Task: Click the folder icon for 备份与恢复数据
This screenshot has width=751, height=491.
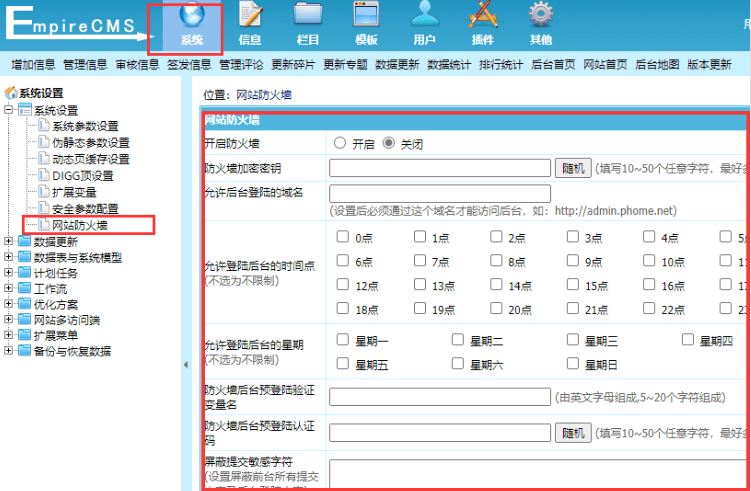Action: pyautogui.click(x=24, y=351)
